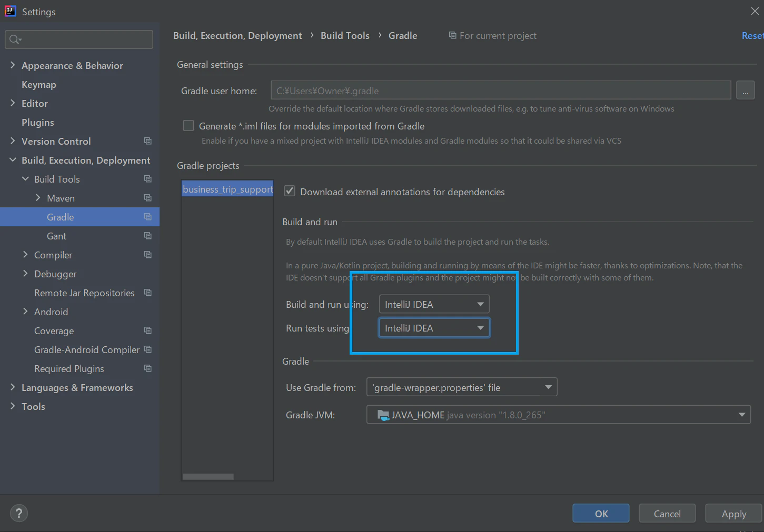
Task: Click the Gradle projects list horizontal scrollbar
Action: point(208,477)
